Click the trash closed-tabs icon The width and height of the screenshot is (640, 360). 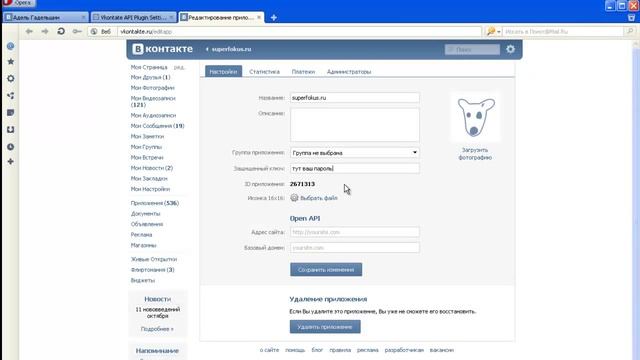point(631,18)
